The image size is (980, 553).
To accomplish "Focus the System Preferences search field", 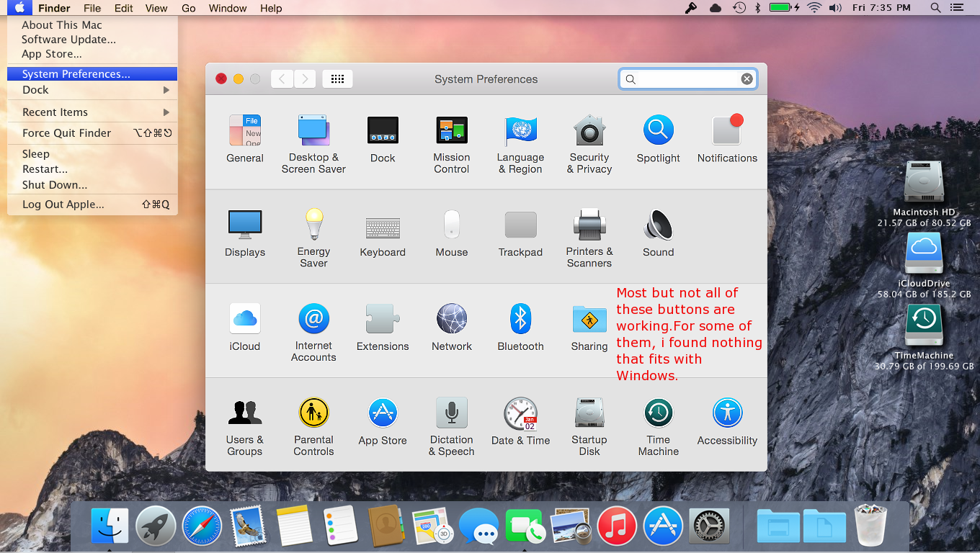I will [x=687, y=79].
